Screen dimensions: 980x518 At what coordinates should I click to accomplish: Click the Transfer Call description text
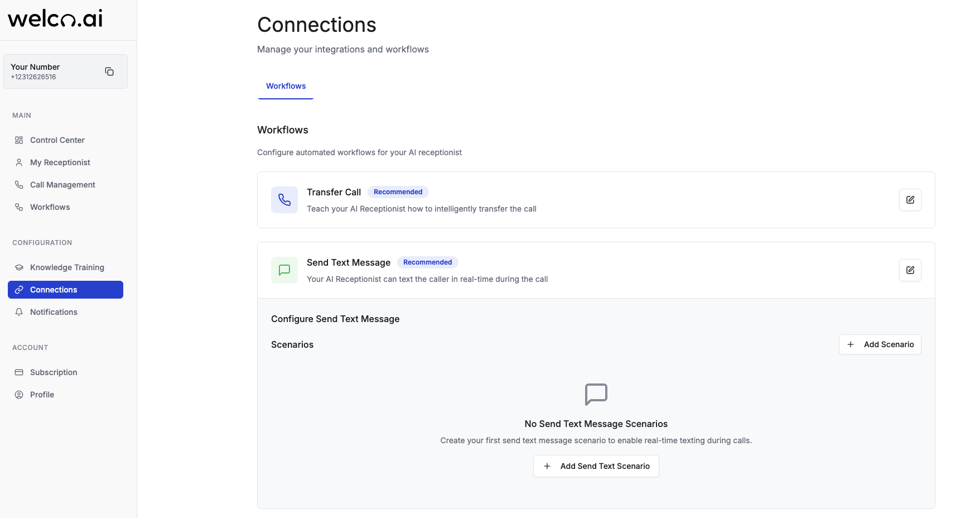pyautogui.click(x=422, y=209)
